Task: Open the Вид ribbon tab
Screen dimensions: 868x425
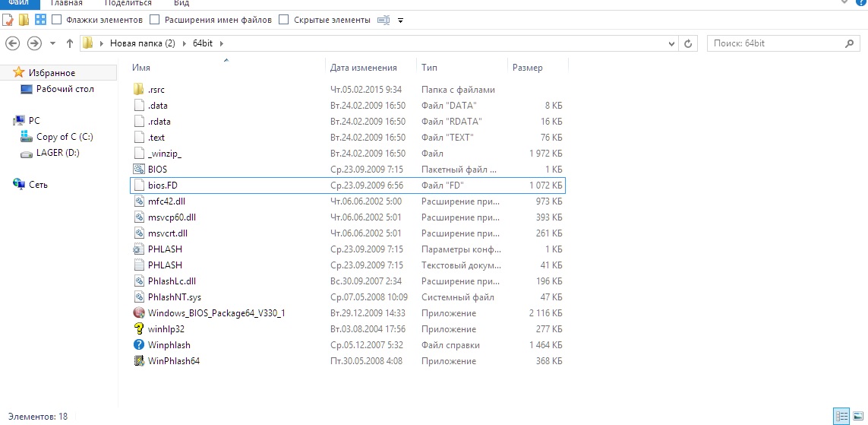Action: pyautogui.click(x=181, y=4)
